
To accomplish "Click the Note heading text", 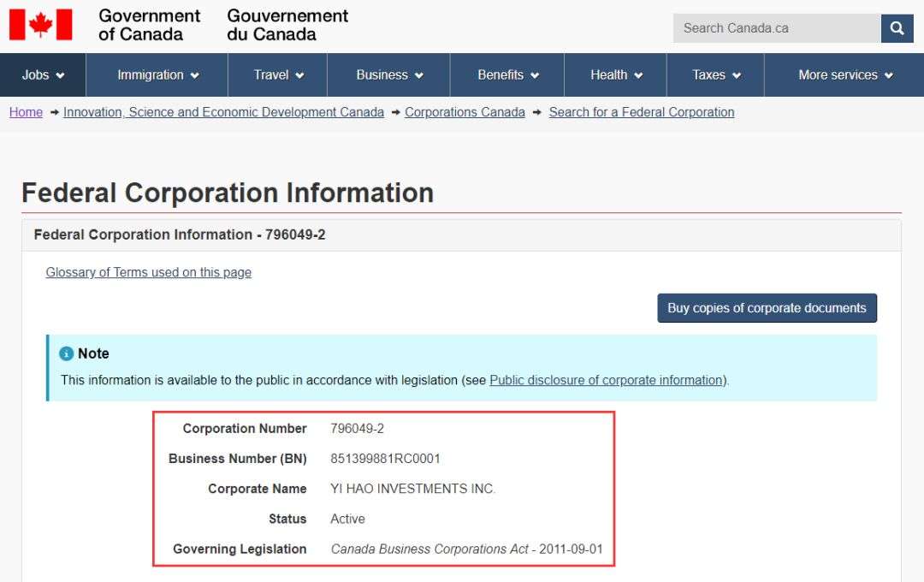I will (x=93, y=353).
